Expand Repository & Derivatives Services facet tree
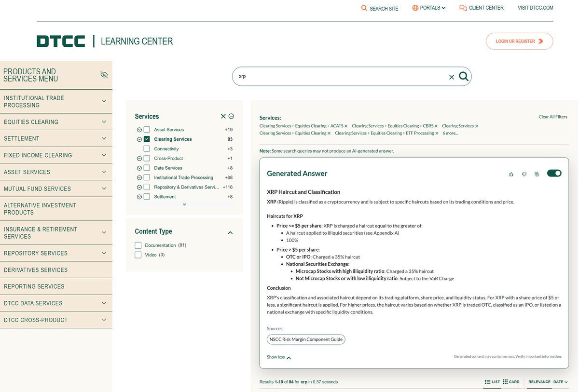 point(139,187)
